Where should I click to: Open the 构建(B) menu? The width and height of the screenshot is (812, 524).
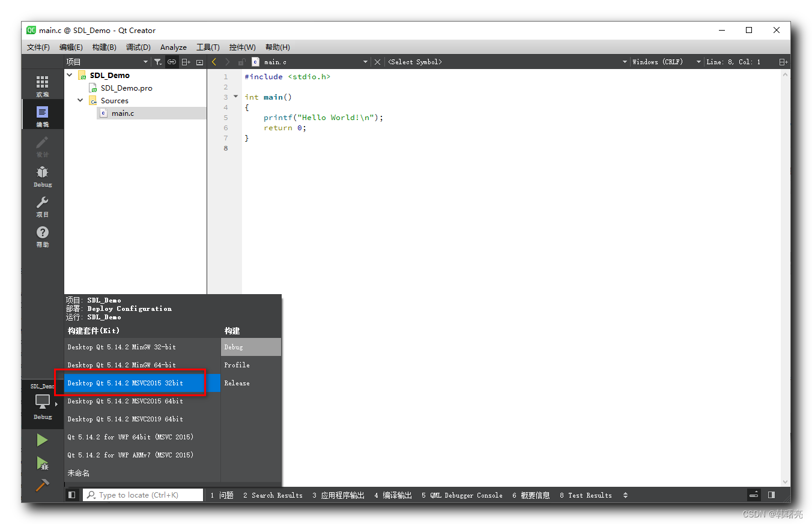click(x=105, y=47)
